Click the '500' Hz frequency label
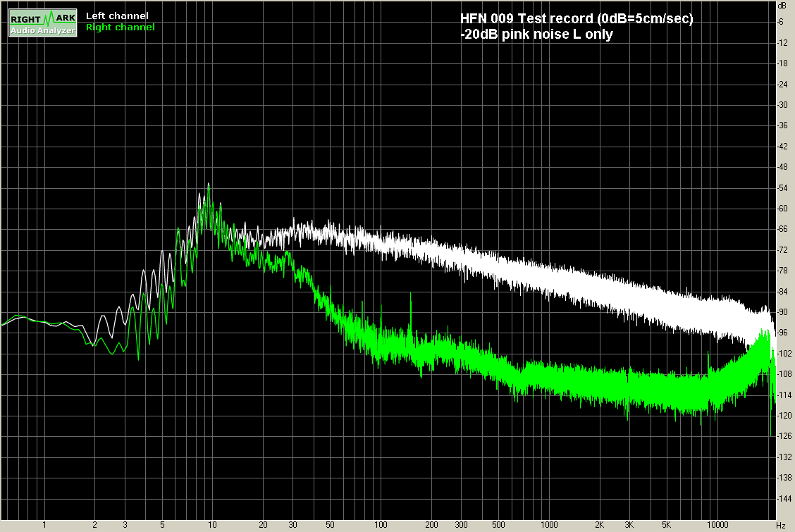Viewport: 795px width, 532px height. [498, 525]
